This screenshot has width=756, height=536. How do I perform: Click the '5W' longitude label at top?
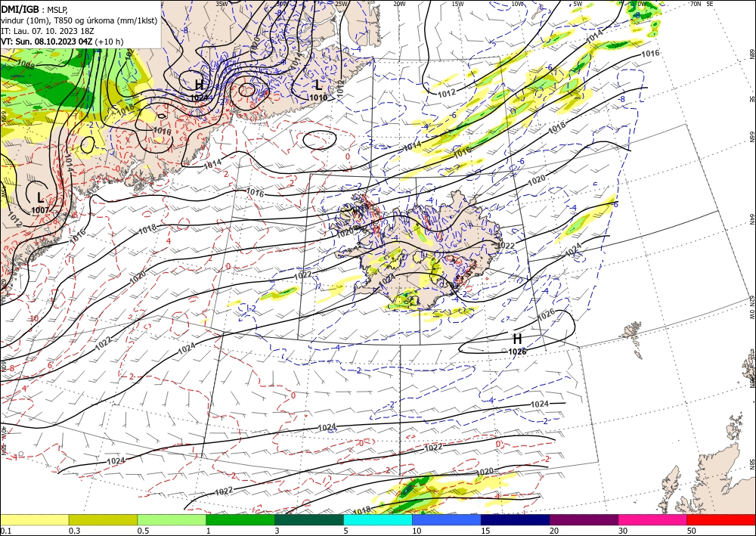click(x=578, y=4)
